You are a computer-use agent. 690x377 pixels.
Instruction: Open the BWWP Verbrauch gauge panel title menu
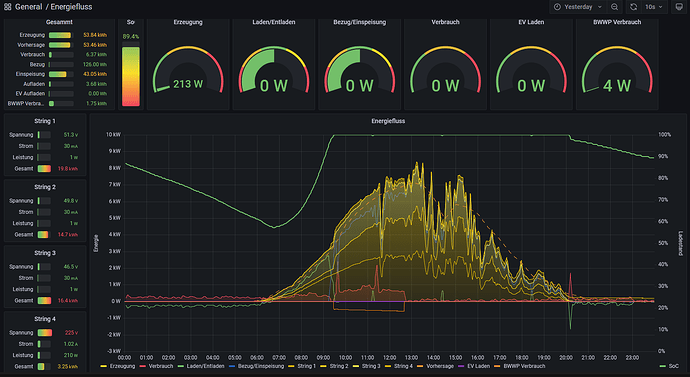point(617,22)
